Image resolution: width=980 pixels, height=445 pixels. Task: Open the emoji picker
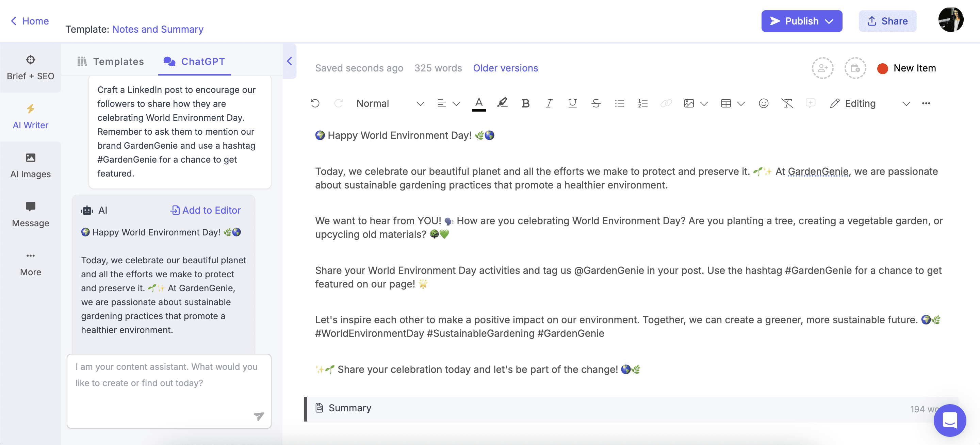(x=764, y=103)
